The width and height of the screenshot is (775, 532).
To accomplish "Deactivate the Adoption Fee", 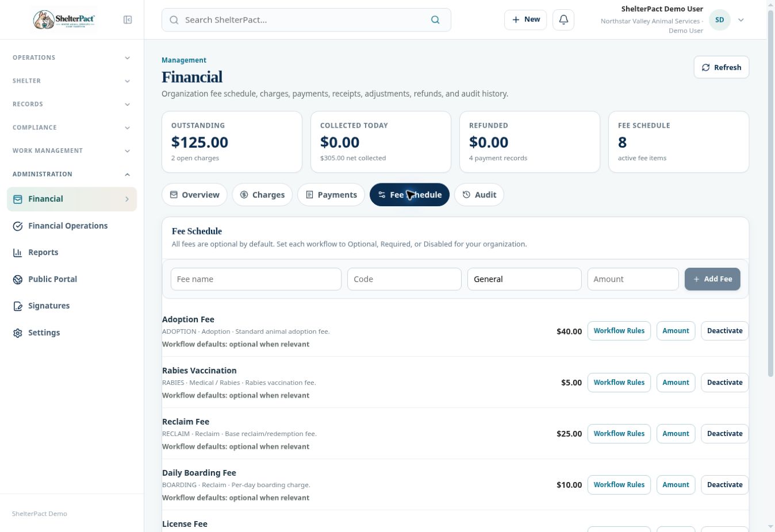I will click(x=724, y=331).
